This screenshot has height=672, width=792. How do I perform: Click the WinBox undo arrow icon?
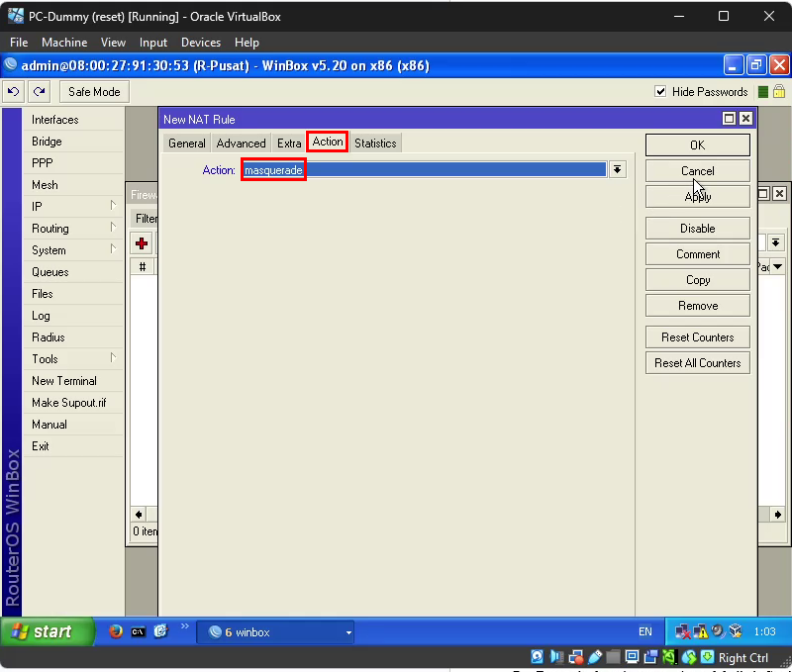14,91
